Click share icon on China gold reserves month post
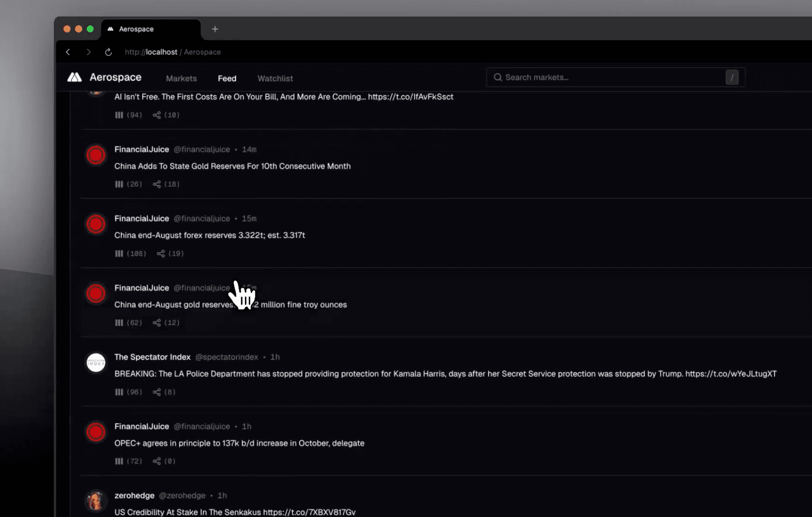 pyautogui.click(x=157, y=184)
